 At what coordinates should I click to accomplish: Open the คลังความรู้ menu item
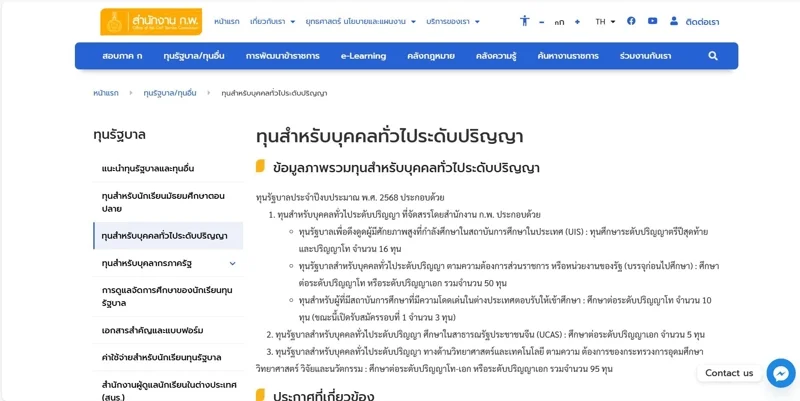point(496,56)
